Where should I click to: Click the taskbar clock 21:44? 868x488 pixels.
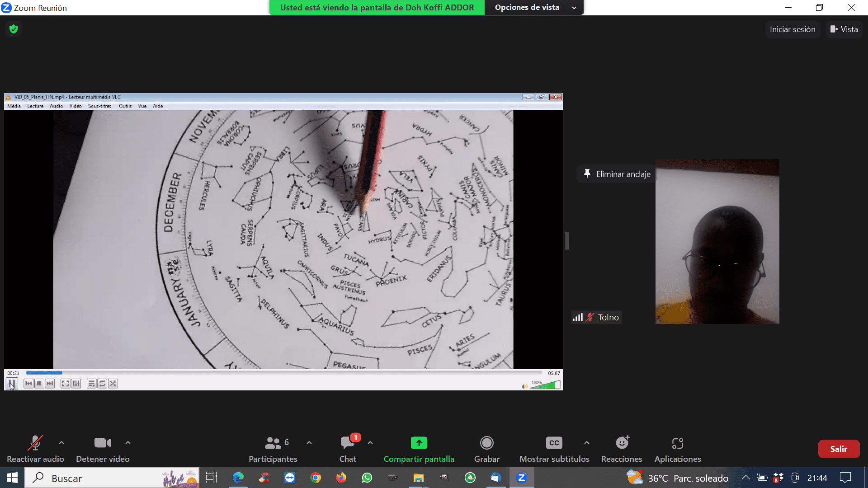(817, 478)
